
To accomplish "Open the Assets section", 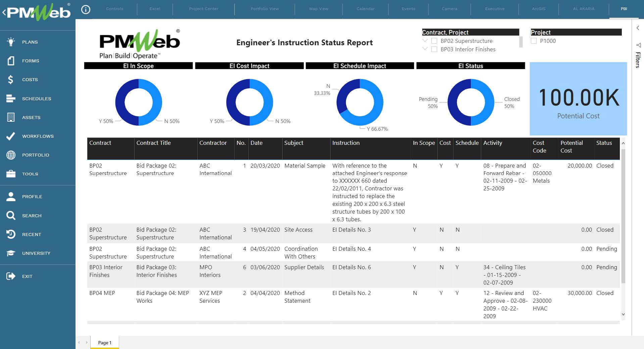I will [x=10, y=117].
